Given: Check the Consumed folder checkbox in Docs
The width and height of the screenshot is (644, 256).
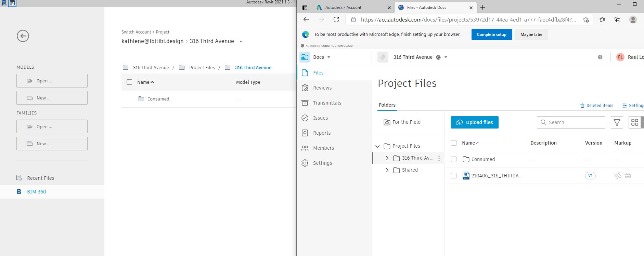Looking at the screenshot, I should pyautogui.click(x=454, y=159).
